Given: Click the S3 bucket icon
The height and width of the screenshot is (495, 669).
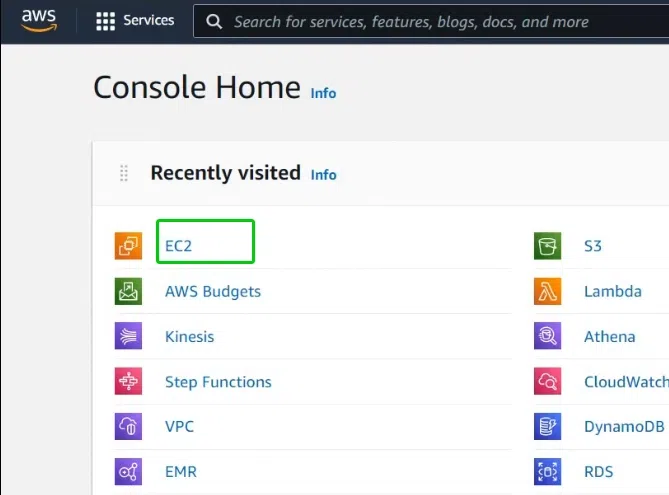Looking at the screenshot, I should pos(547,246).
